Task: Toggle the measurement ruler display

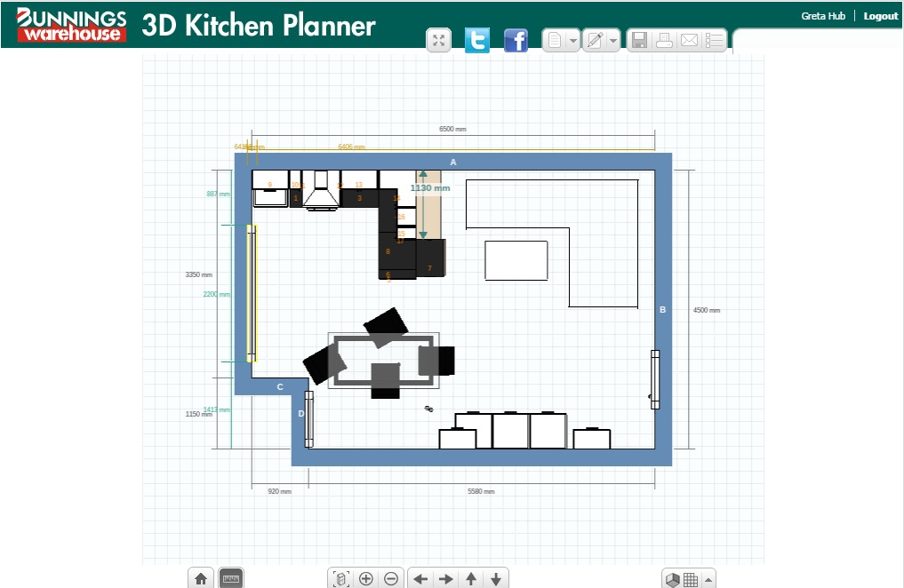Action: [x=230, y=579]
